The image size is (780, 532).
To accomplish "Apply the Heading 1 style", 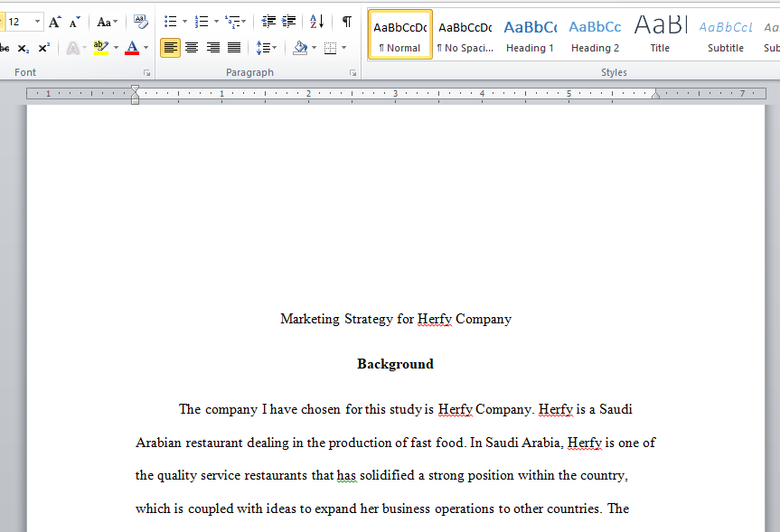I will click(x=530, y=34).
